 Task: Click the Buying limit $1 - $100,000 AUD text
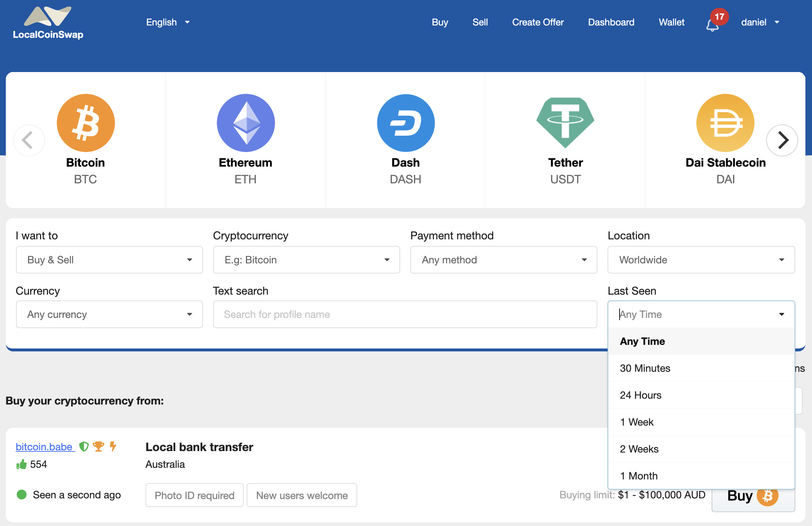[x=632, y=495]
